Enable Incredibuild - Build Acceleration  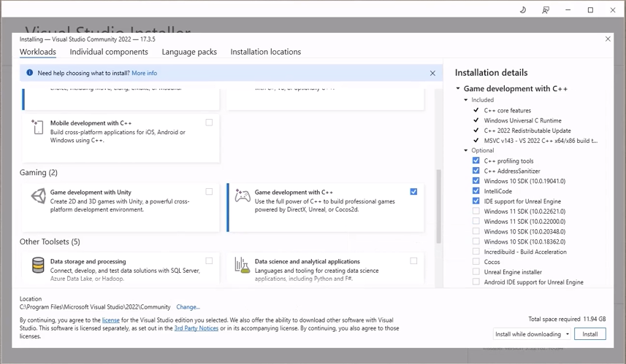click(x=476, y=251)
